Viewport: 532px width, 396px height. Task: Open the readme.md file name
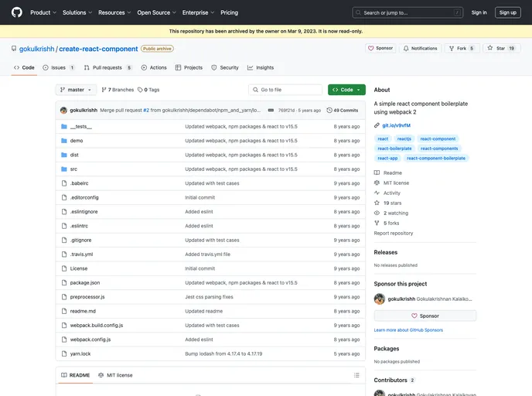point(83,311)
